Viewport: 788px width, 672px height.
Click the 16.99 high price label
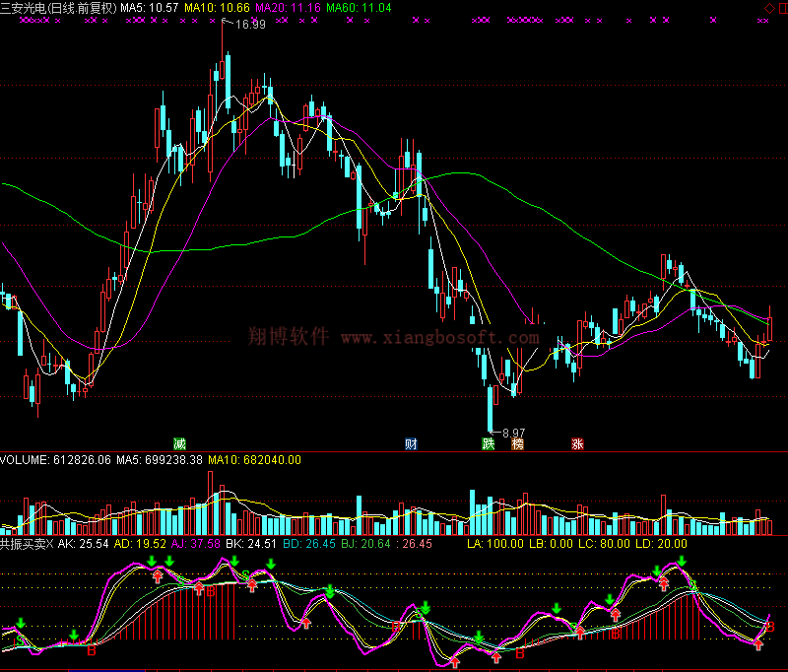250,24
